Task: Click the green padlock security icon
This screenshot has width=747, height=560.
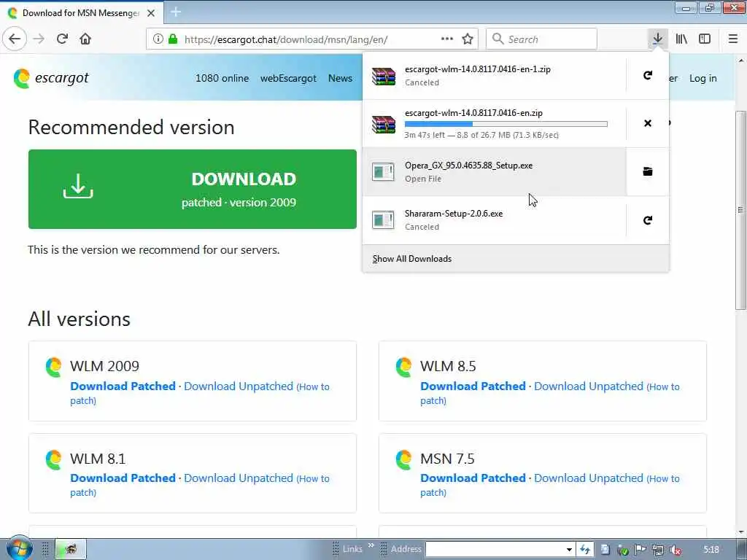Action: [172, 39]
